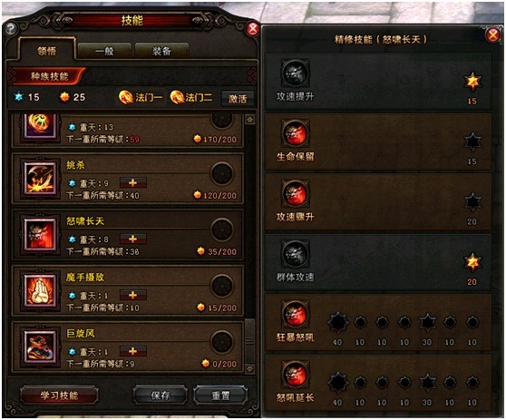Switch to the 一般 tab
The image size is (506, 420).
[x=104, y=51]
